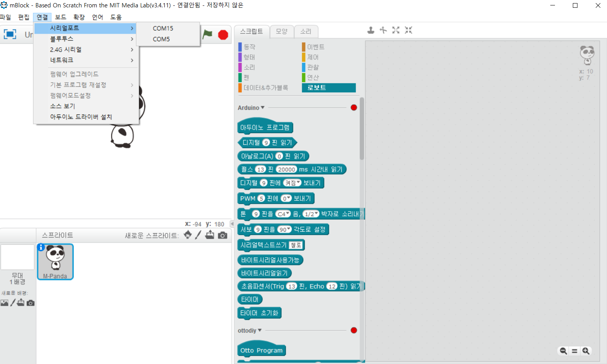The image size is (607, 364).
Task: Click 아두이노 드라이버 설치 menu entry
Action: pyautogui.click(x=81, y=117)
